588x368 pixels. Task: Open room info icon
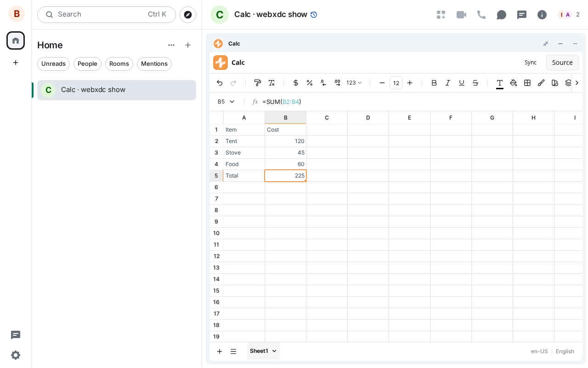tap(542, 15)
